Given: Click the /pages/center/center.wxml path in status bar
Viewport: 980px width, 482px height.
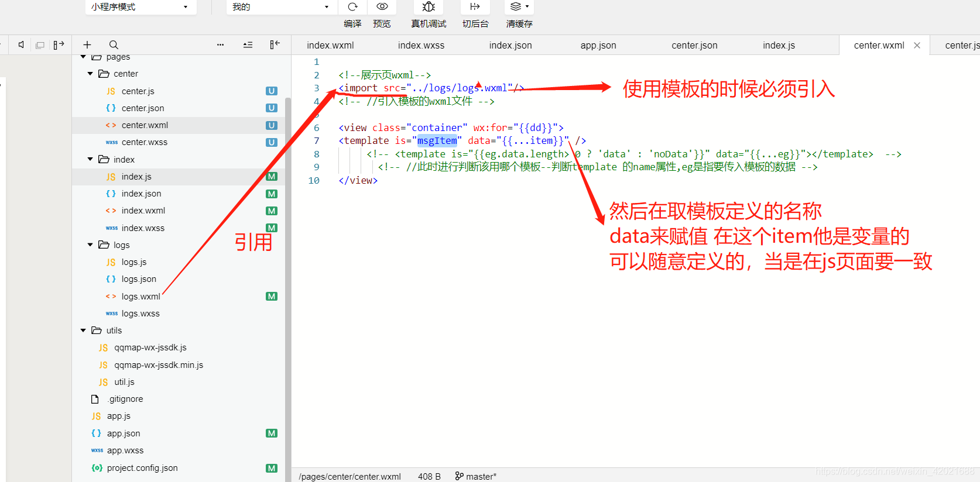Looking at the screenshot, I should coord(349,476).
